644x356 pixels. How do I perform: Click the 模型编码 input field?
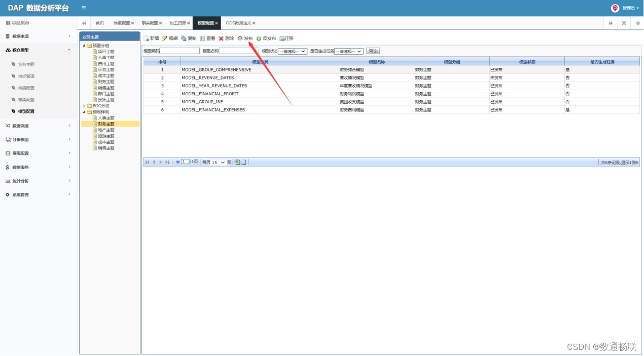(x=180, y=51)
